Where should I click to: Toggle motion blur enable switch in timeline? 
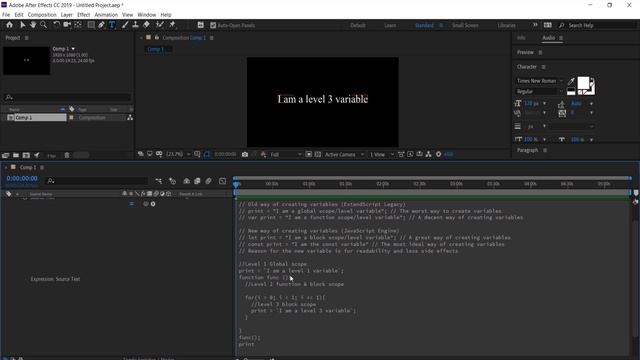click(209, 181)
